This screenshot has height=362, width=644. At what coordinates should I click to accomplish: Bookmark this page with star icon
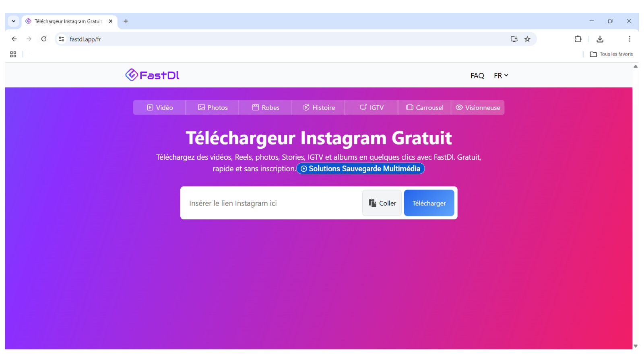coord(527,39)
